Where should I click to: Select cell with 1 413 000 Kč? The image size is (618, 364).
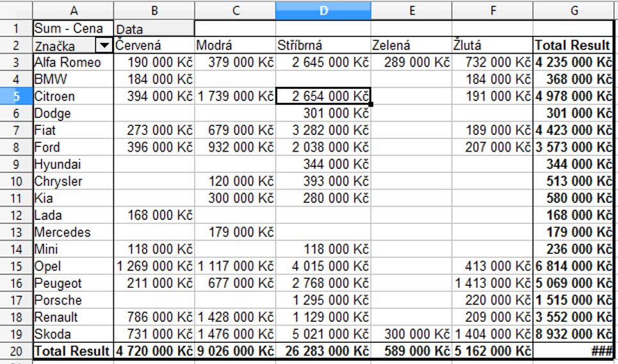click(492, 283)
